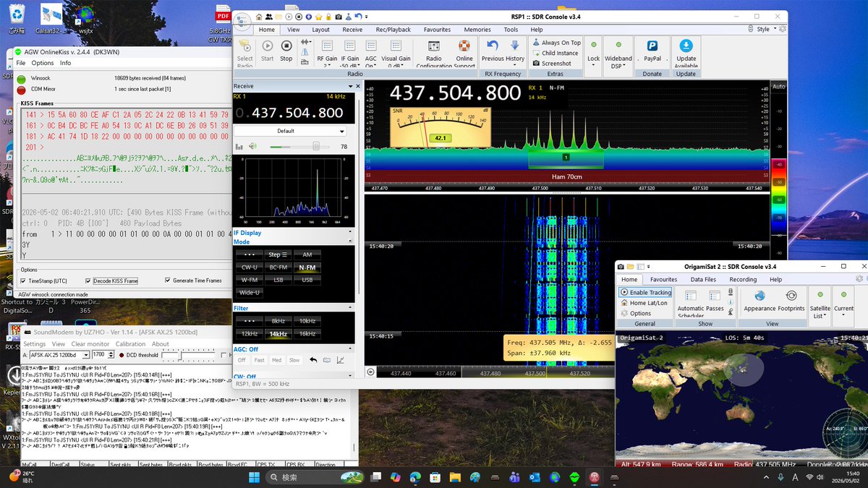Open the wsjtx desktop shortcut
The width and height of the screenshot is (868, 488).
pyautogui.click(x=85, y=19)
